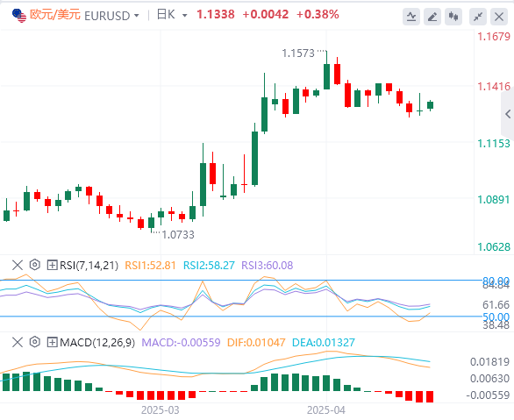Screen dimensions: 514x420
Task: Click the last red MACD histogram bar
Action: tap(430, 396)
